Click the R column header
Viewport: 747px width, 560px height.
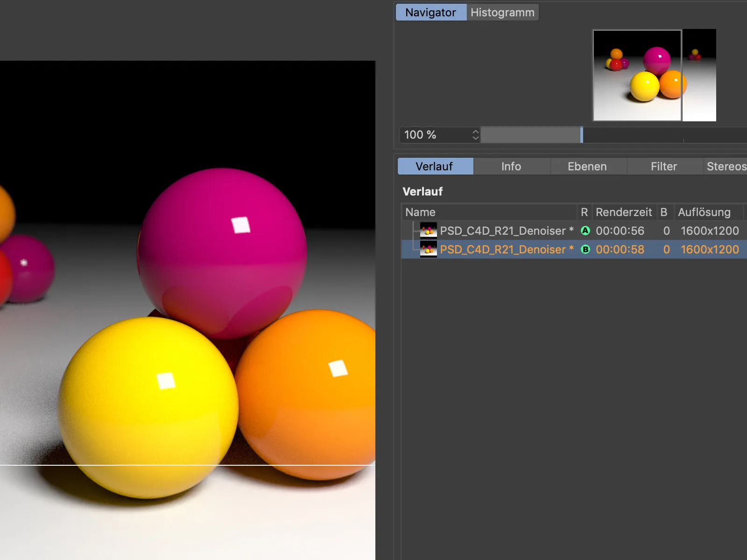(x=585, y=212)
